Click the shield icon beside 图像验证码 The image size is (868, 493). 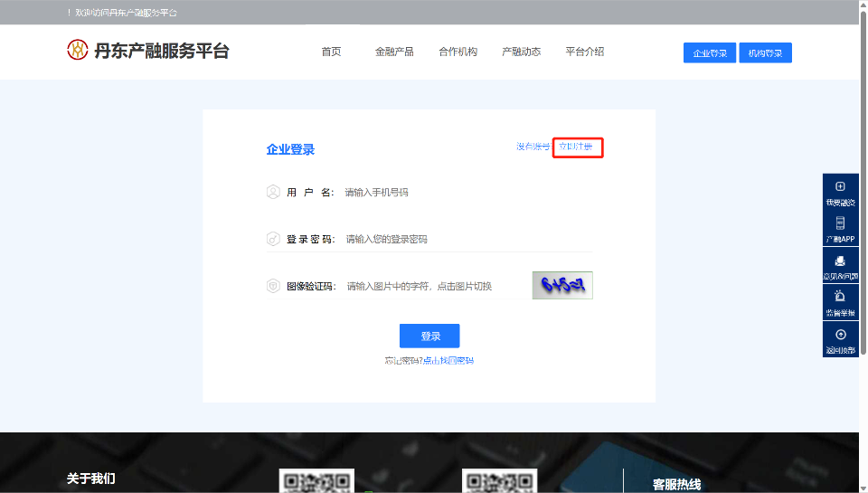click(x=273, y=286)
